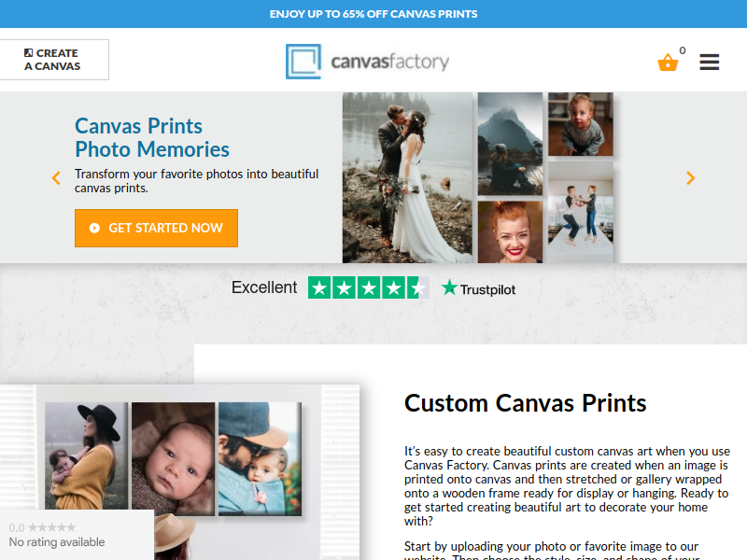This screenshot has height=560, width=747.
Task: Select the kids jumping on bed photo
Action: [581, 213]
